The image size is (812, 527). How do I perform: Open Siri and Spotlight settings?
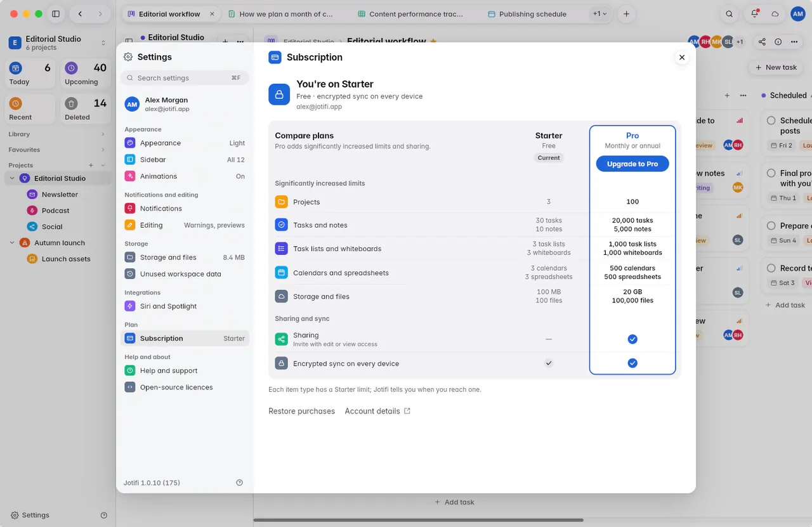pos(185,306)
